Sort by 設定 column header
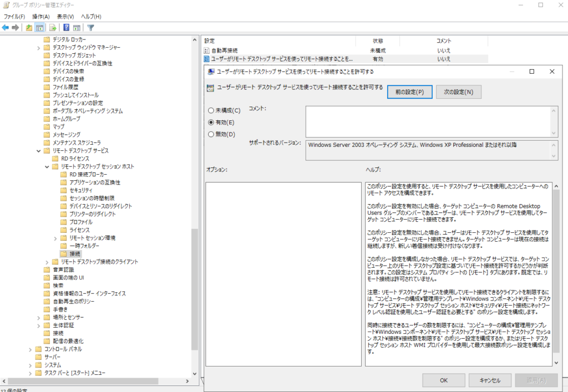This screenshot has width=568, height=392. point(279,41)
